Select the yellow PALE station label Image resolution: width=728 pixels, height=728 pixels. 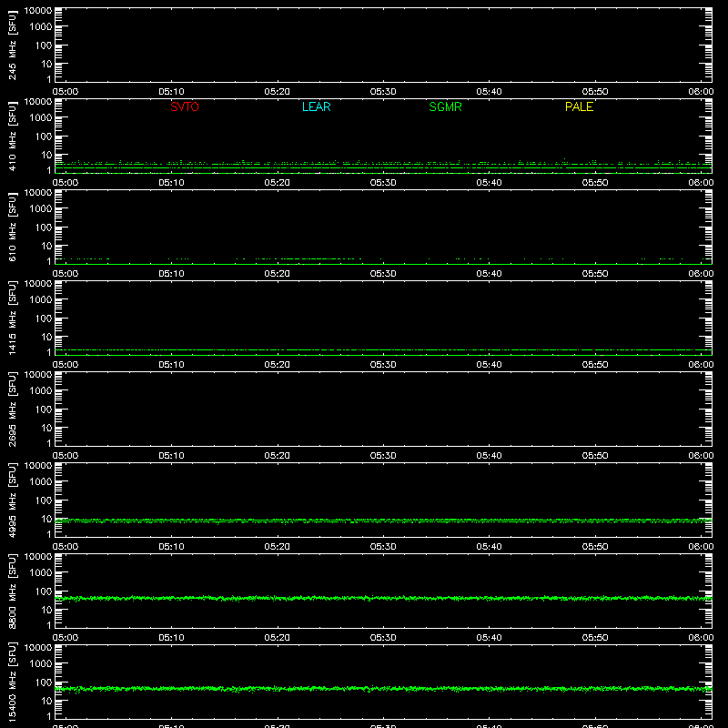tap(579, 106)
